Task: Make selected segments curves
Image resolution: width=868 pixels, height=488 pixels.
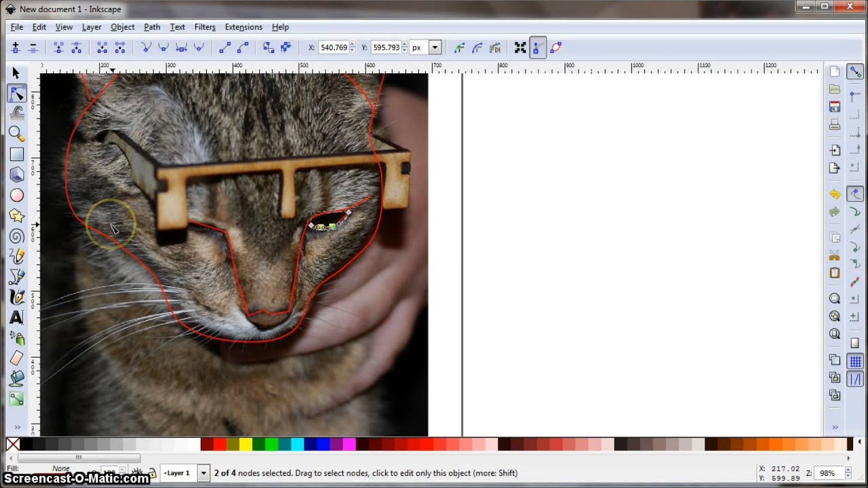Action: [242, 47]
